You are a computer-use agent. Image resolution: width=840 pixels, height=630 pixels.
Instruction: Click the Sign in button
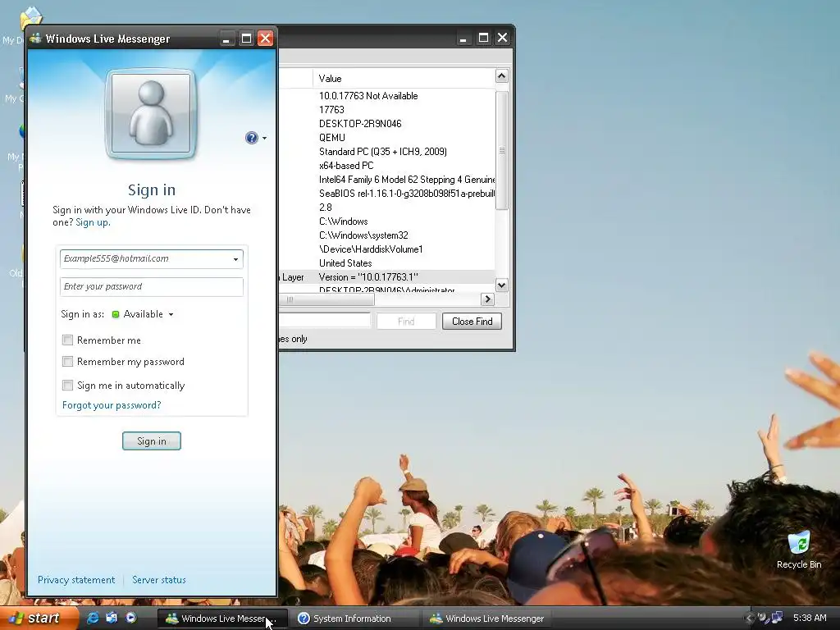(x=152, y=441)
